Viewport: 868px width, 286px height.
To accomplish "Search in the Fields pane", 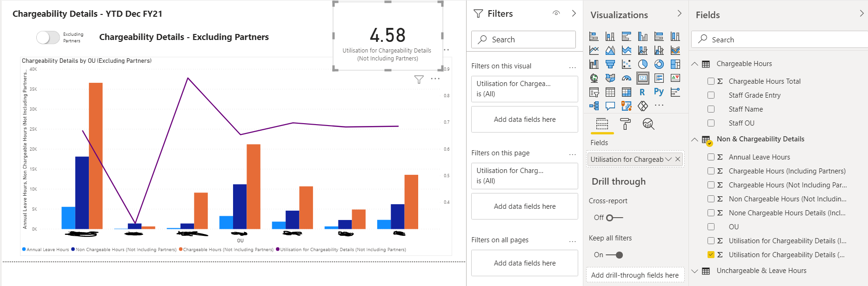I will pos(780,40).
